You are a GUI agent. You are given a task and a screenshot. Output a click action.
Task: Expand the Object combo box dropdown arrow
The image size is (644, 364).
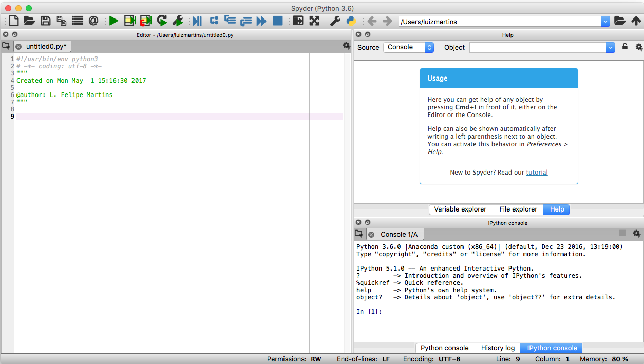coord(610,47)
